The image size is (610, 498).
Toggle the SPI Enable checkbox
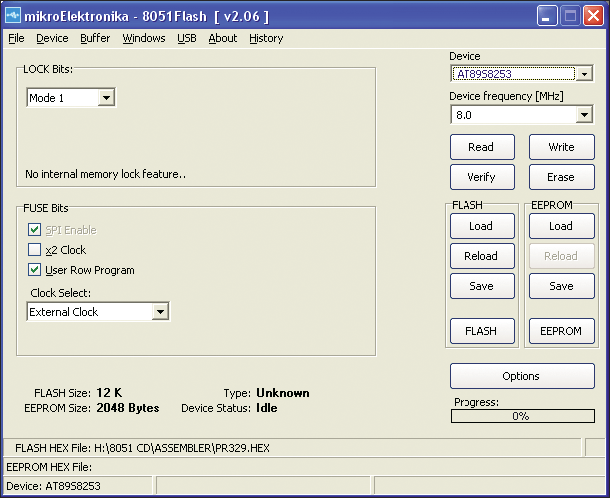(34, 230)
